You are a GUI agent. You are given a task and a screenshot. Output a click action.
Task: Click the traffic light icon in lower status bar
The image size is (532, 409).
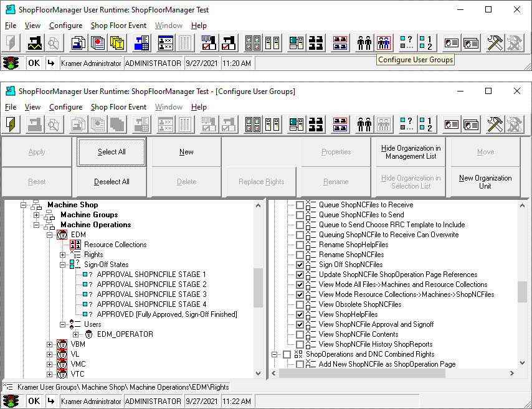[11, 401]
